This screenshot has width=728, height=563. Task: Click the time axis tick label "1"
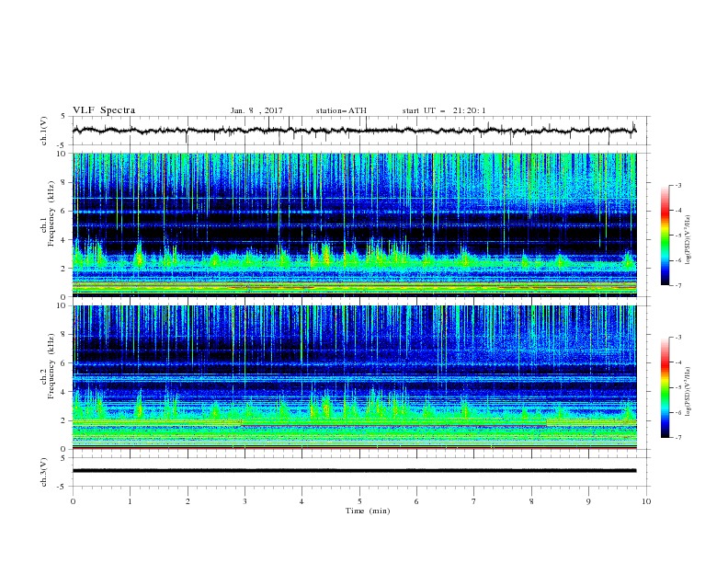pyautogui.click(x=130, y=501)
